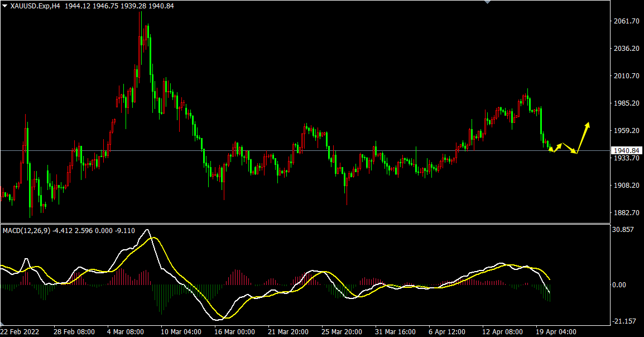Click the downward-sloping yellow arrow near 1940
644x337 pixels.
[569, 148]
